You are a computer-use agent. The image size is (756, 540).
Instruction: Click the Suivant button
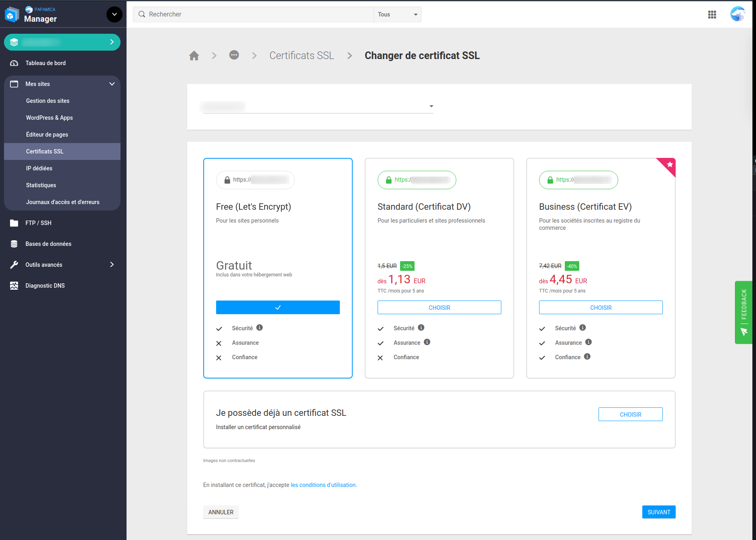pos(658,512)
